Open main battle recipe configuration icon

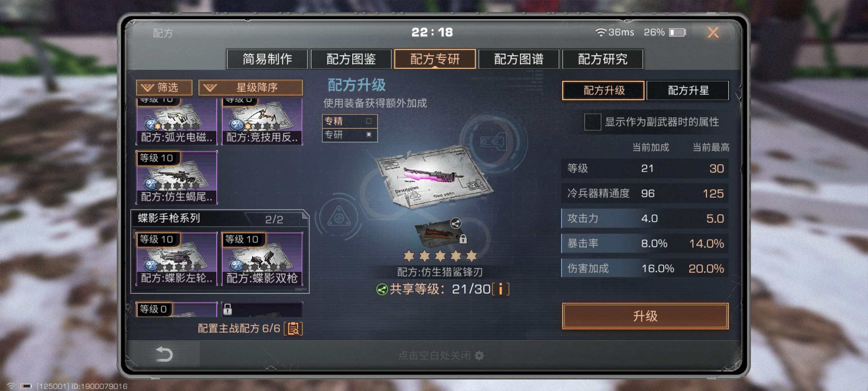(293, 328)
